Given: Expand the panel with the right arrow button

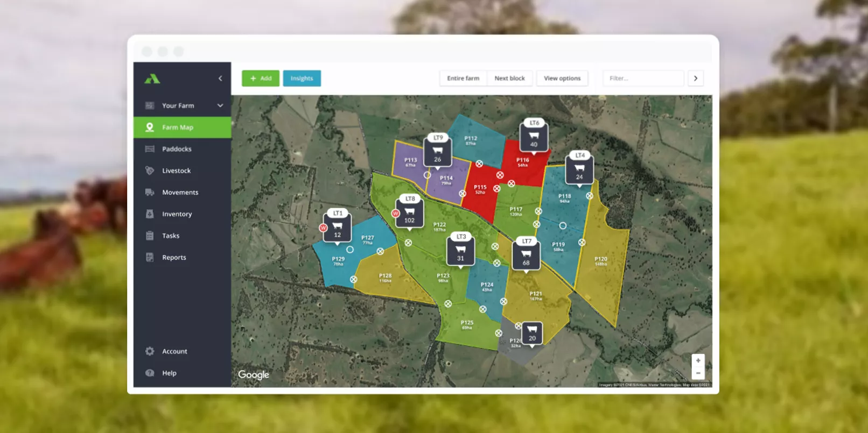Looking at the screenshot, I should click(696, 79).
